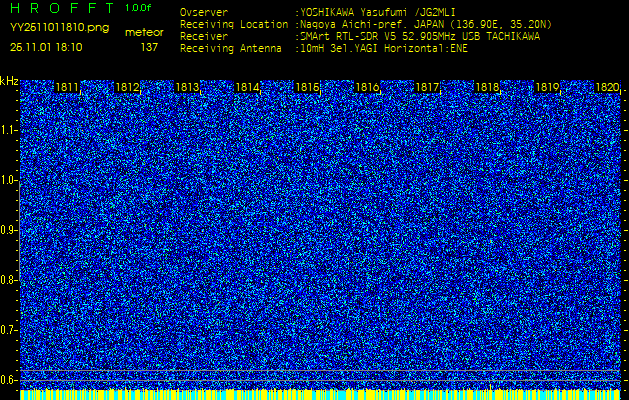This screenshot has width=629, height=400.
Task: Click the 0.6 frequency axis label
Action: 7,380
